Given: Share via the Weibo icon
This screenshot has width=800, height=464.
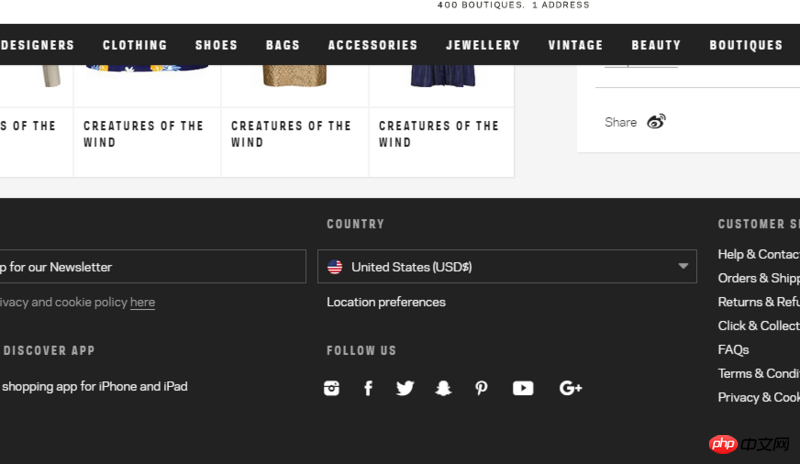Looking at the screenshot, I should point(656,122).
